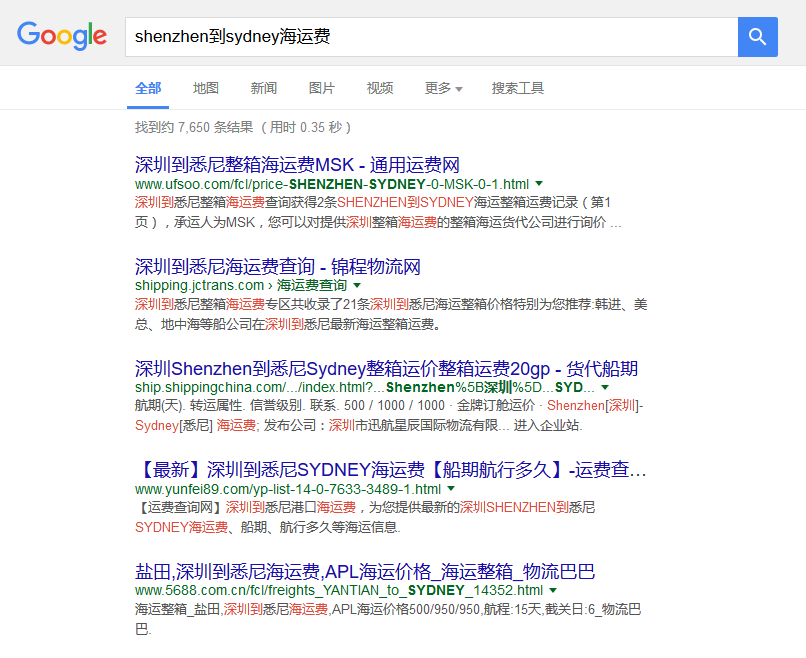Open the 【最新】深圳到悉尼SYDNEY海运费 result
Viewport: 806px width, 658px height.
[x=390, y=470]
